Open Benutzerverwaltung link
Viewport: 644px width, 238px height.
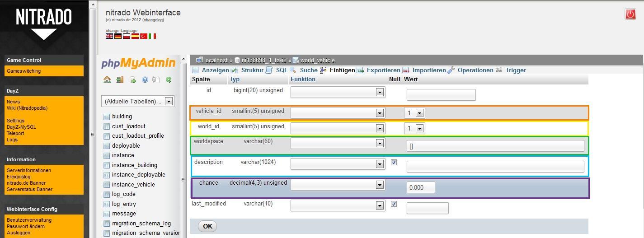[x=29, y=220]
